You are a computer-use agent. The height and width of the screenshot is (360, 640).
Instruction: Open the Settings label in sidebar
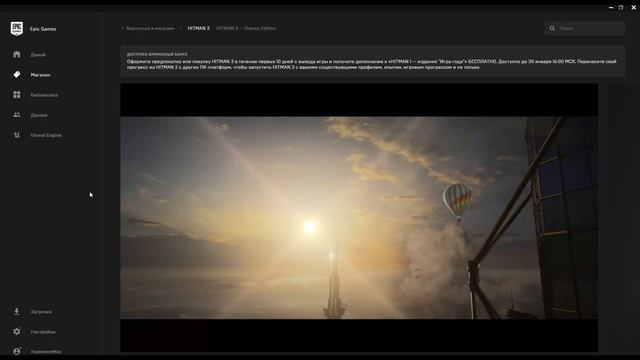(43, 332)
